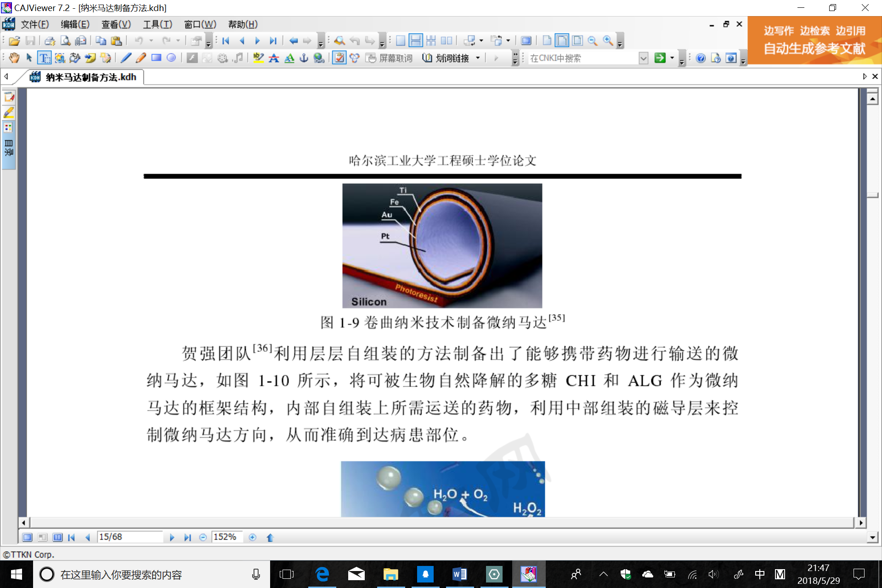Screen dimensions: 882x588
Task: Toggle continuous page layout mode
Action: pos(415,41)
